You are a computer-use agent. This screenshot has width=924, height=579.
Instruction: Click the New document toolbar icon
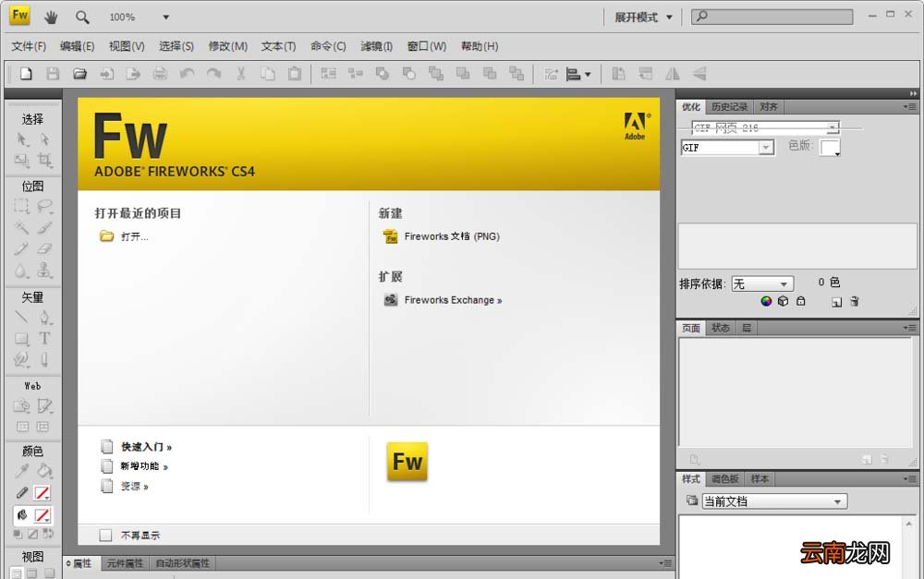[26, 74]
